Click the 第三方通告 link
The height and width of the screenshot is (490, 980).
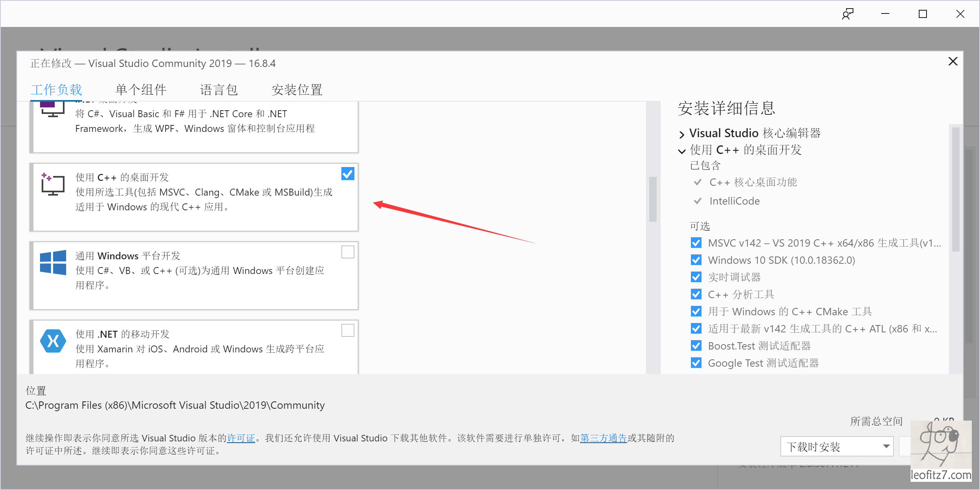tap(603, 438)
